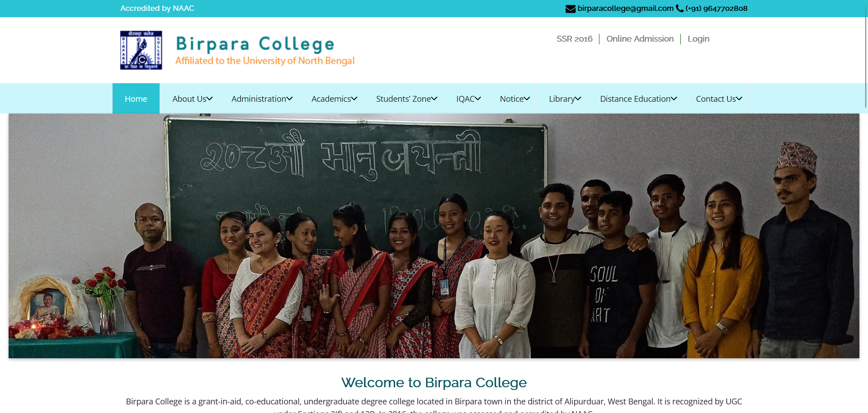Expand the Students' Zone chevron
The image size is (868, 413).
tap(434, 99)
